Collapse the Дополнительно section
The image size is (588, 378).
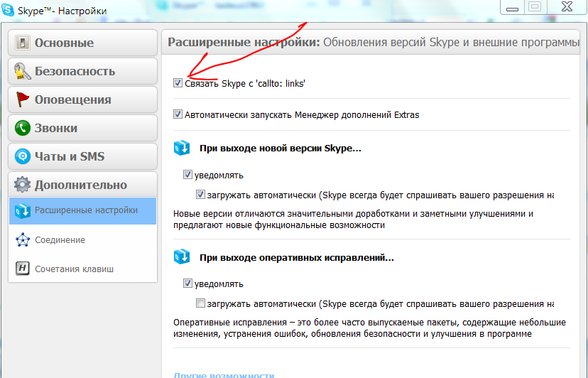click(82, 184)
